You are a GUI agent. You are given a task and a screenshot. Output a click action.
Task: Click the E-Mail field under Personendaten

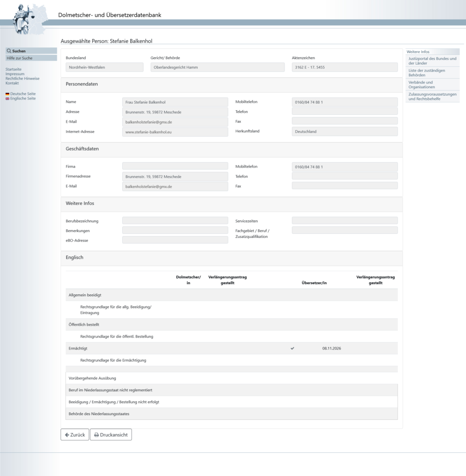pos(175,122)
